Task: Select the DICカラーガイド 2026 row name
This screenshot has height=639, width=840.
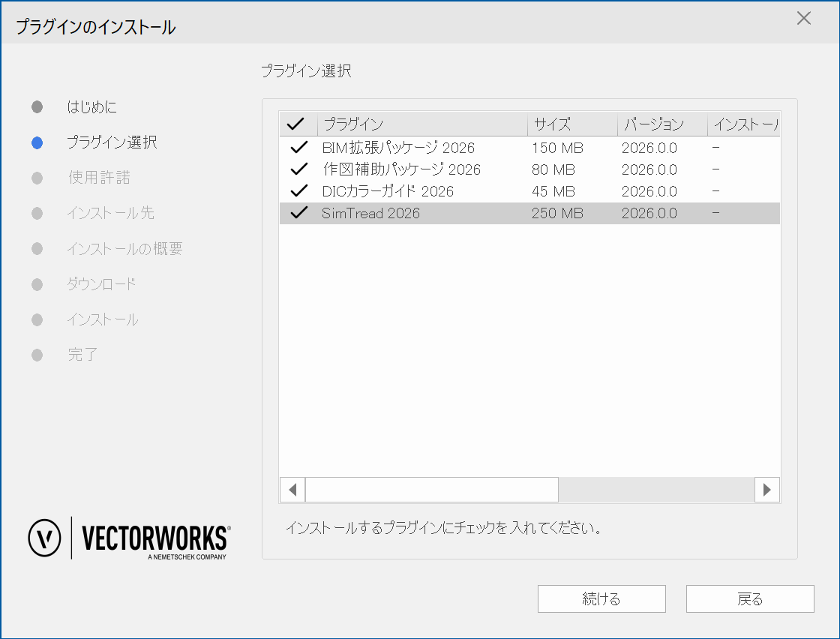Action: (x=388, y=191)
